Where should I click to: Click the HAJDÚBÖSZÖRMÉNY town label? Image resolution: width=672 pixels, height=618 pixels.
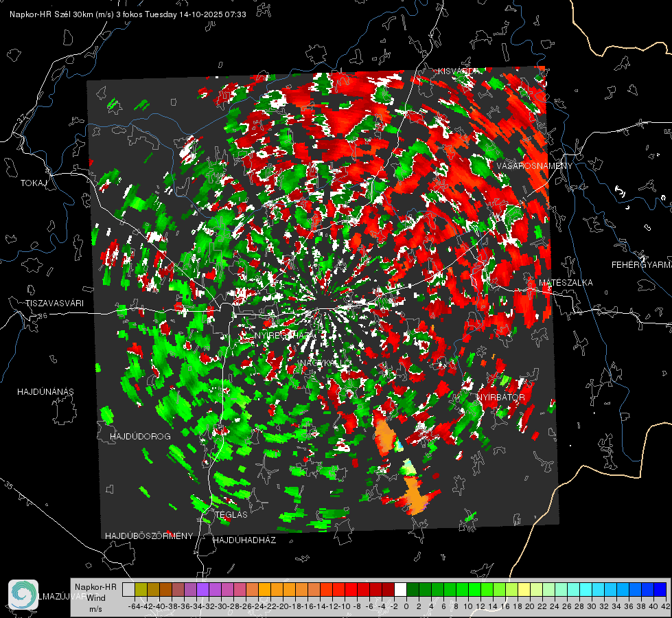tap(149, 536)
